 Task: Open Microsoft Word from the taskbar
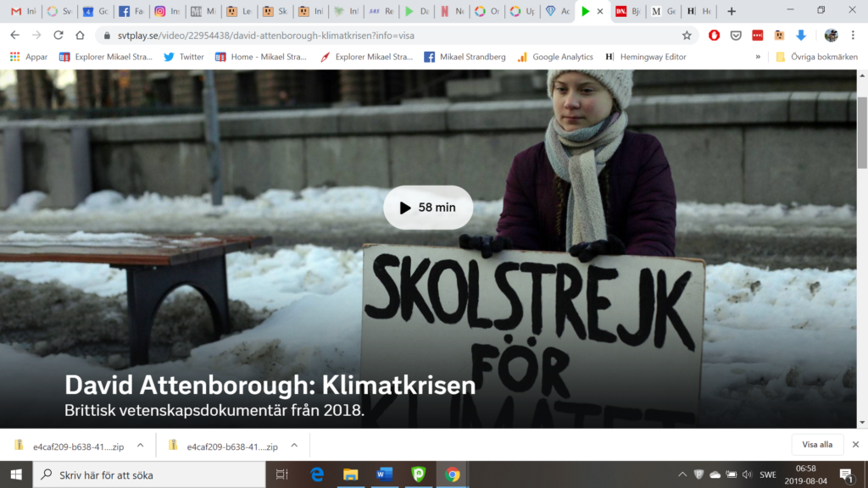click(x=384, y=474)
